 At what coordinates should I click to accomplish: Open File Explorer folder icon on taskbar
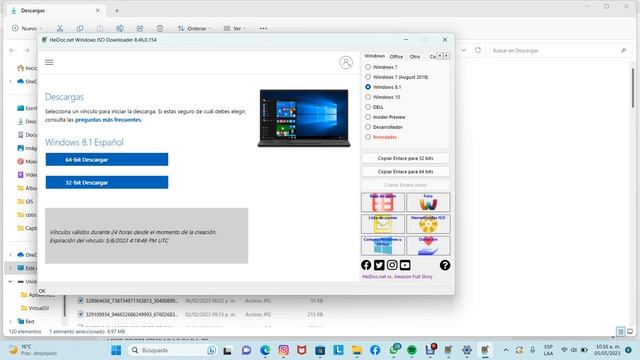[x=357, y=350]
